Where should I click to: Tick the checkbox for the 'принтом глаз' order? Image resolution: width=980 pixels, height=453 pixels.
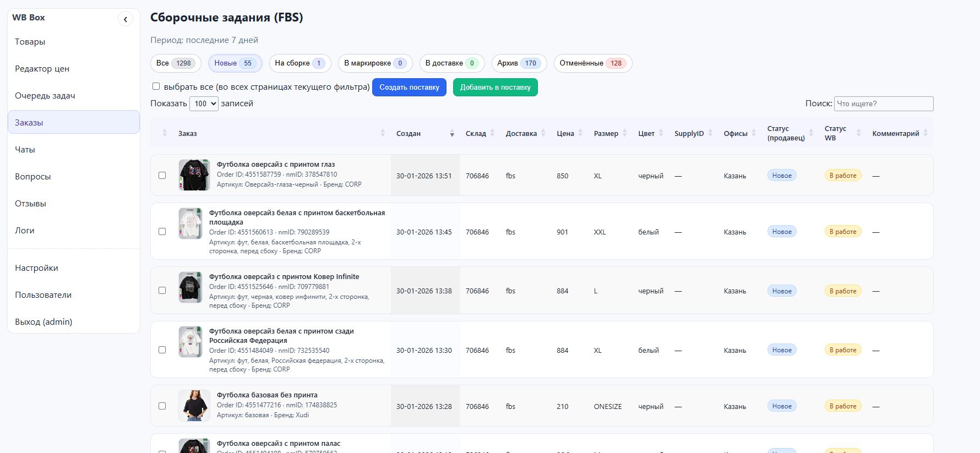click(x=162, y=176)
